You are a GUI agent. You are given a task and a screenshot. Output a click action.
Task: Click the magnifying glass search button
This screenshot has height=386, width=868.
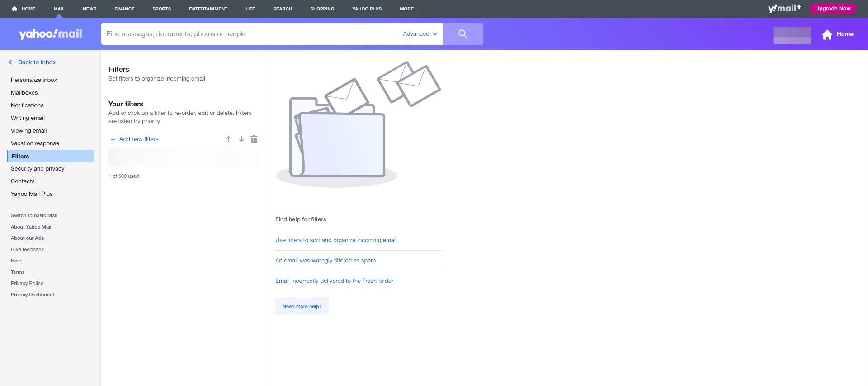point(462,34)
